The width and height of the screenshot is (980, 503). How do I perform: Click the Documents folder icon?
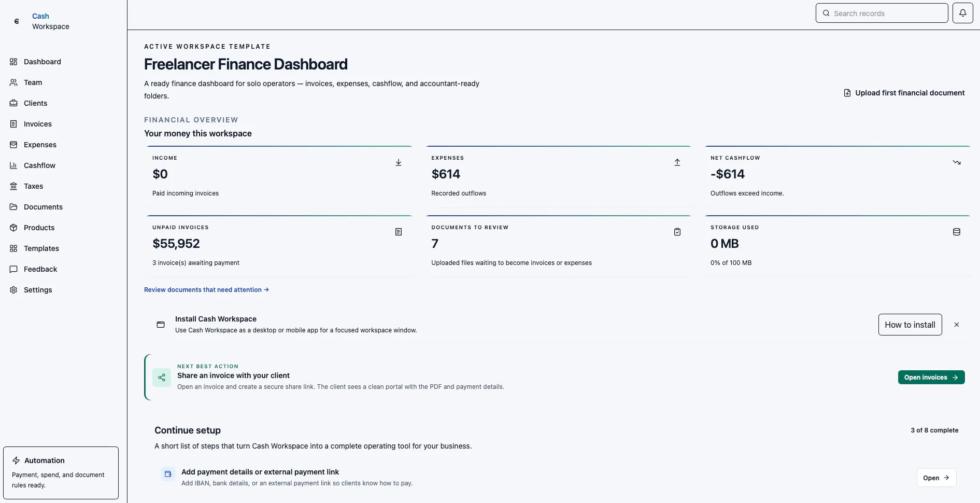point(13,207)
